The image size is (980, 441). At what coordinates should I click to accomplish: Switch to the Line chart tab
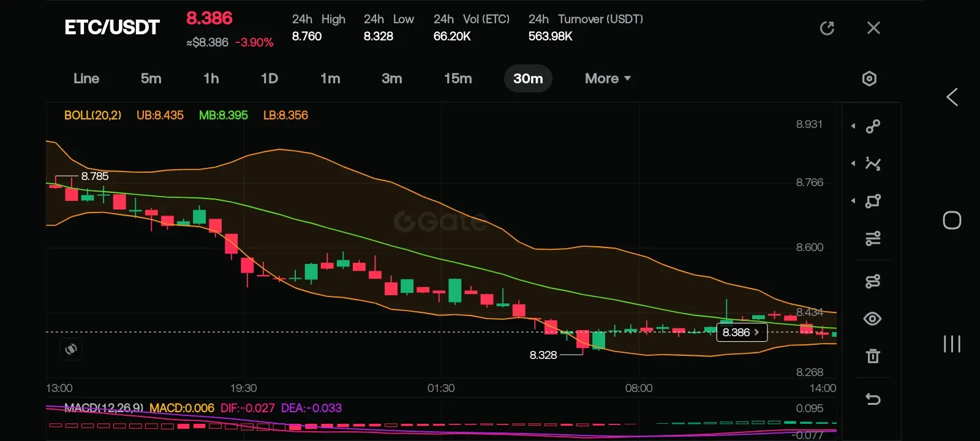tap(86, 78)
